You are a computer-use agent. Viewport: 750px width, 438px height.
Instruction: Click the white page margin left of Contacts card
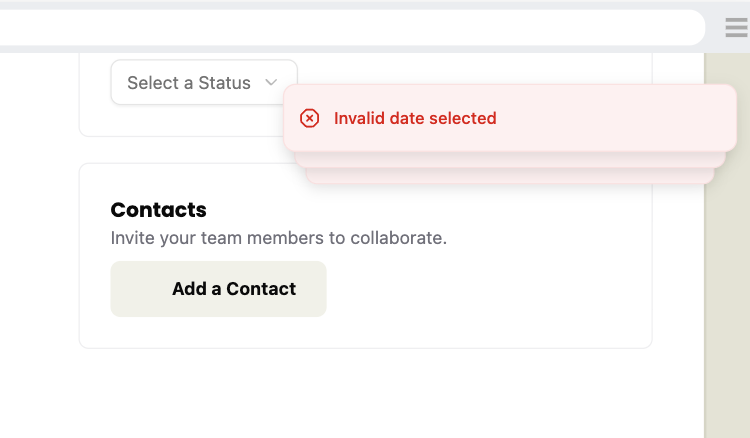pos(40,260)
